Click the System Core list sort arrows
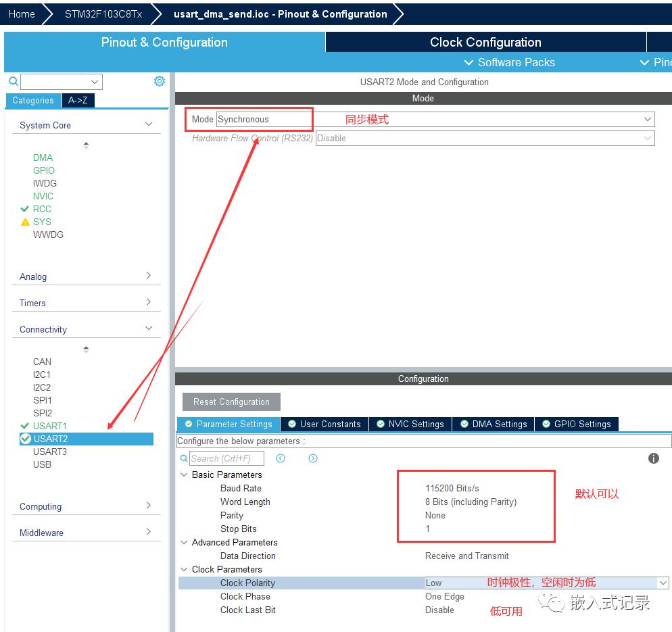Viewport: 672px width, 632px height. [x=86, y=145]
